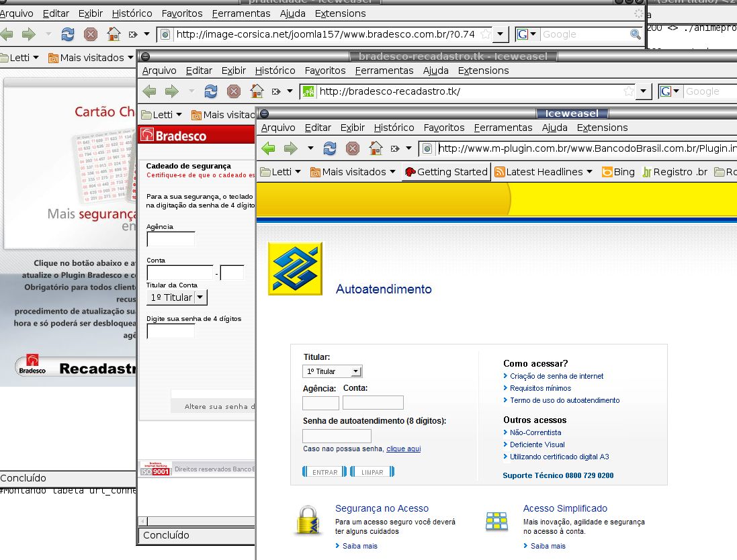Click Saiba mais under Segurança no Acesso
This screenshot has width=737, height=560.
[359, 546]
